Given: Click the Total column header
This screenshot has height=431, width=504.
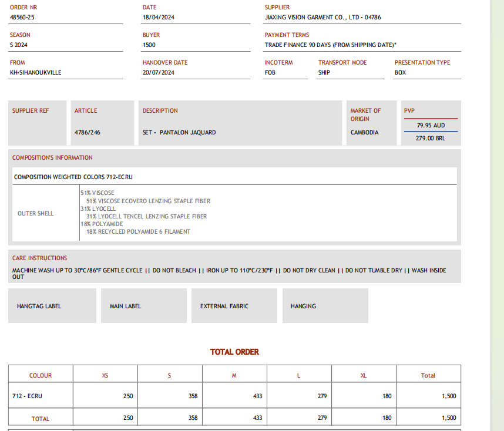Looking at the screenshot, I should pyautogui.click(x=428, y=376).
